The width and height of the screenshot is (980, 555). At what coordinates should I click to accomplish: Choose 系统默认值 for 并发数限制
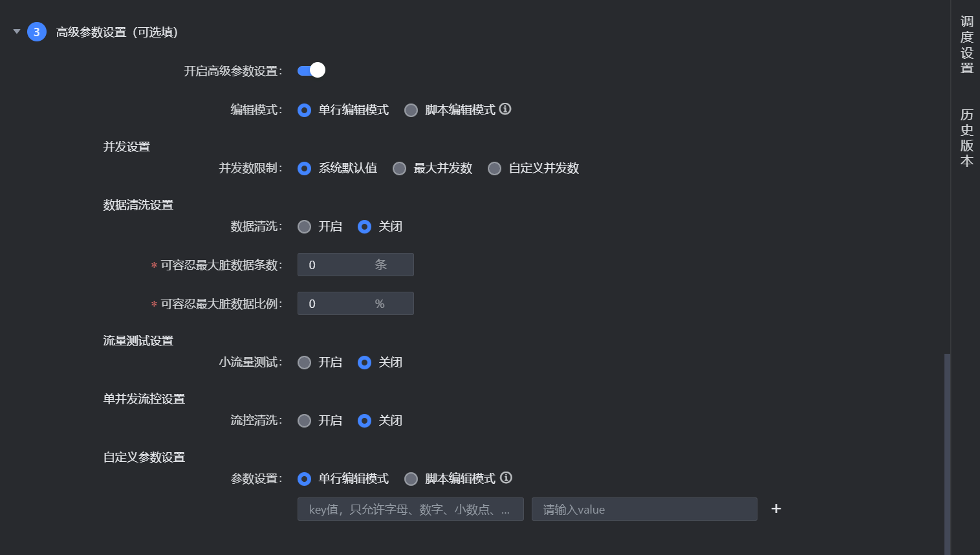304,169
